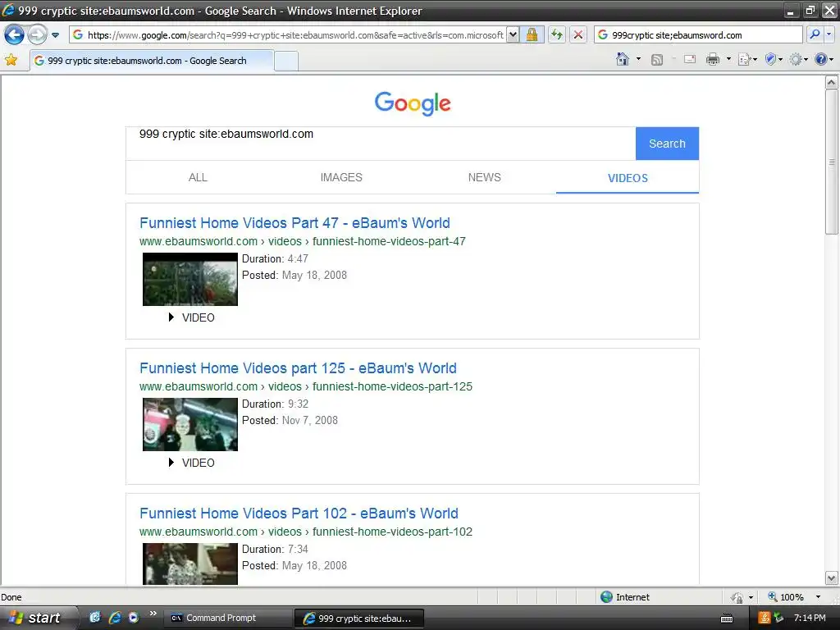Click the on-screen keyboard tray icon
This screenshot has width=840, height=630.
(x=727, y=619)
